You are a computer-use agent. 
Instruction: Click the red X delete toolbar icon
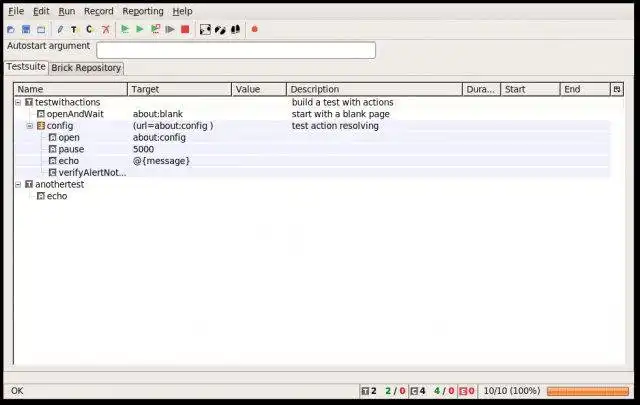[x=106, y=29]
